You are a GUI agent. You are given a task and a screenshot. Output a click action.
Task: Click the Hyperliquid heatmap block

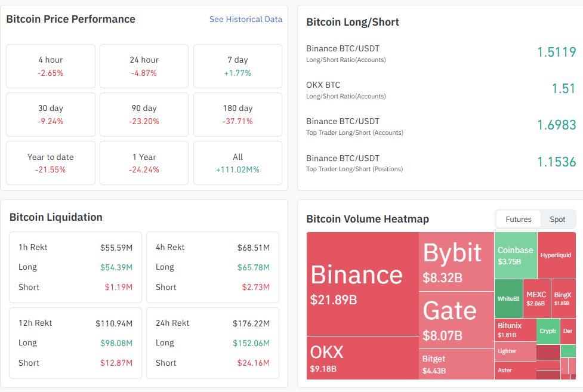click(556, 257)
